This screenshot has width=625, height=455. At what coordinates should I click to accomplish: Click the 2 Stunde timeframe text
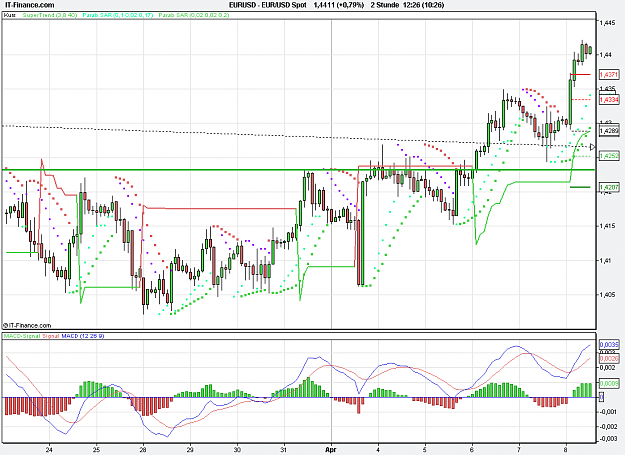tap(385, 5)
